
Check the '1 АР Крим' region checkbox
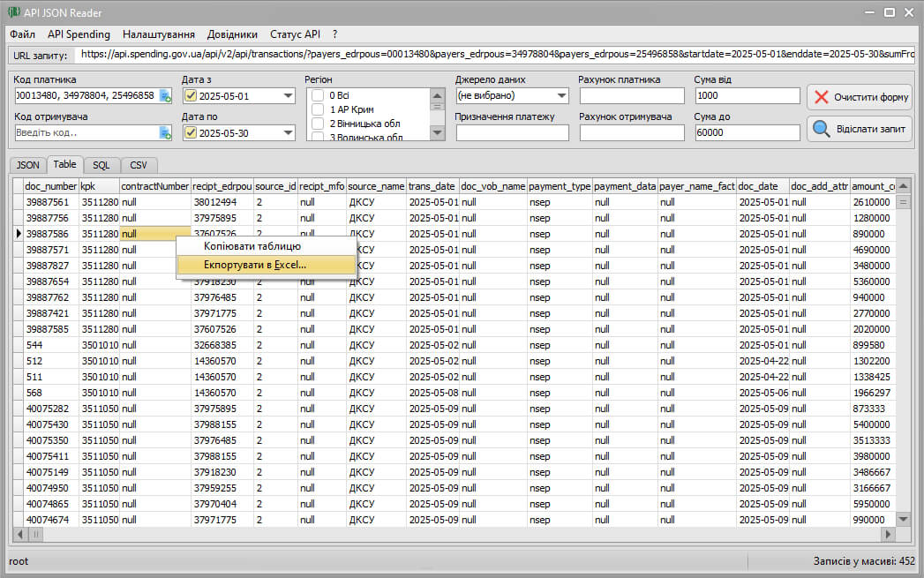click(318, 109)
